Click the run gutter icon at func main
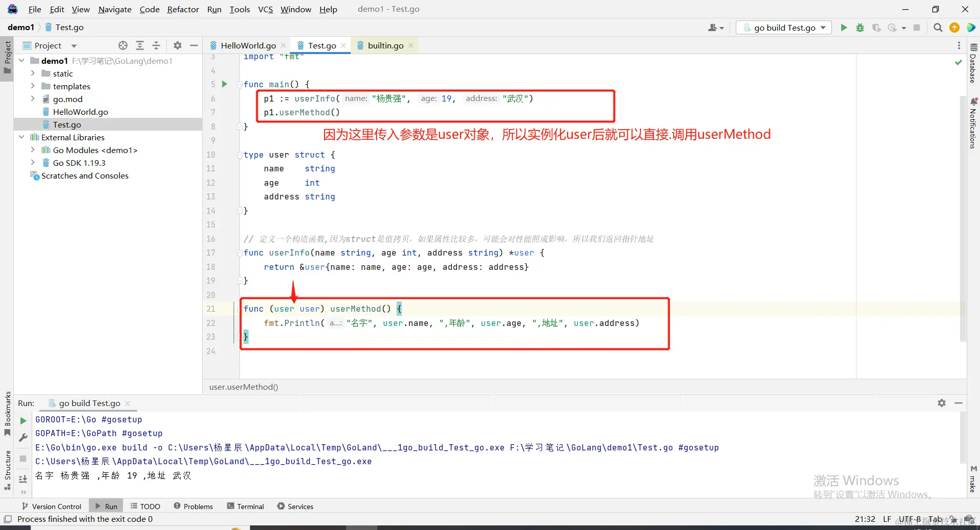980x530 pixels. pos(225,84)
